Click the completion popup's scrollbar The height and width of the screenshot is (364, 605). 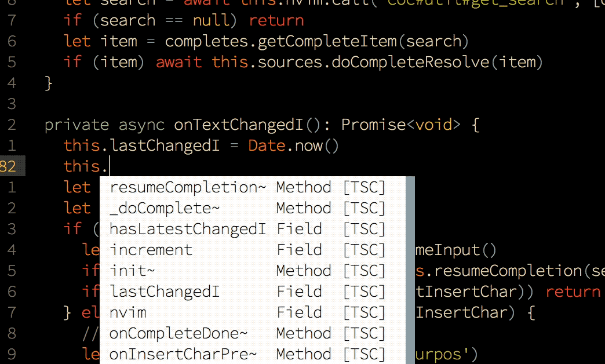point(410,270)
